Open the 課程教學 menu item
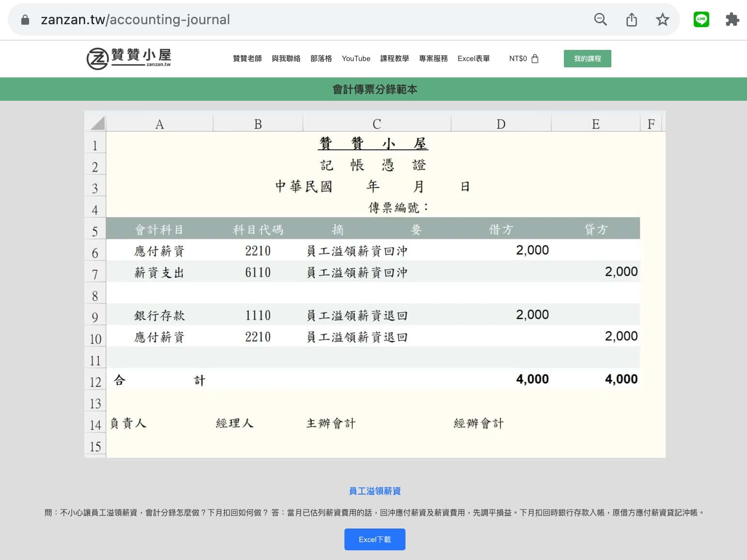The height and width of the screenshot is (560, 747). pos(394,59)
